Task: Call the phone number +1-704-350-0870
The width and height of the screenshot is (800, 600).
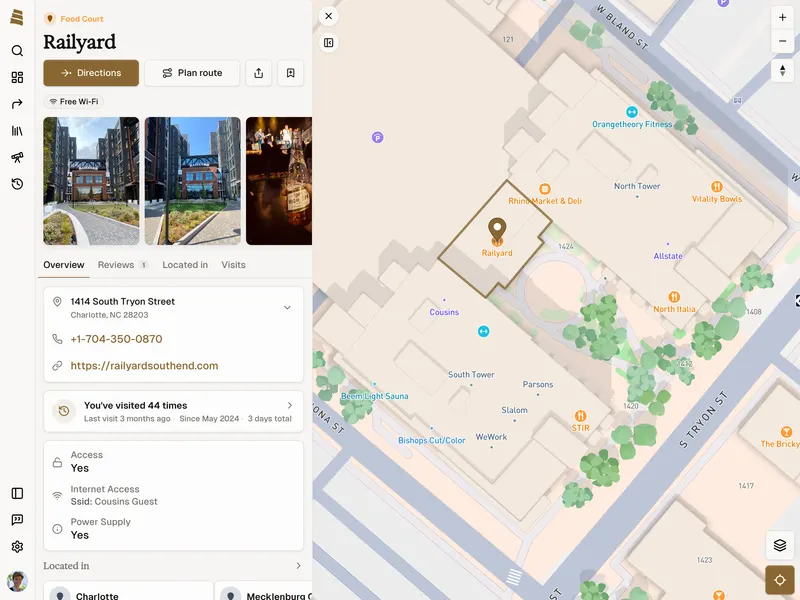Action: point(116,339)
